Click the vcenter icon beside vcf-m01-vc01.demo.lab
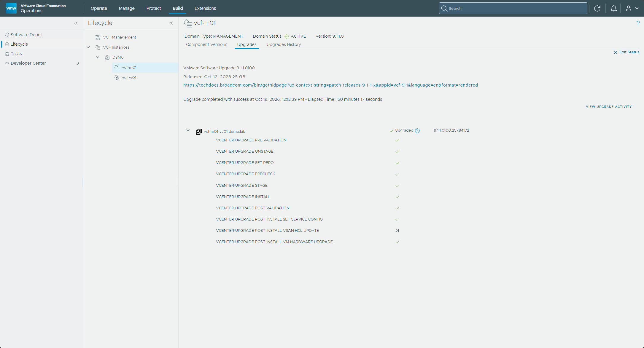This screenshot has width=644, height=348. tap(199, 132)
